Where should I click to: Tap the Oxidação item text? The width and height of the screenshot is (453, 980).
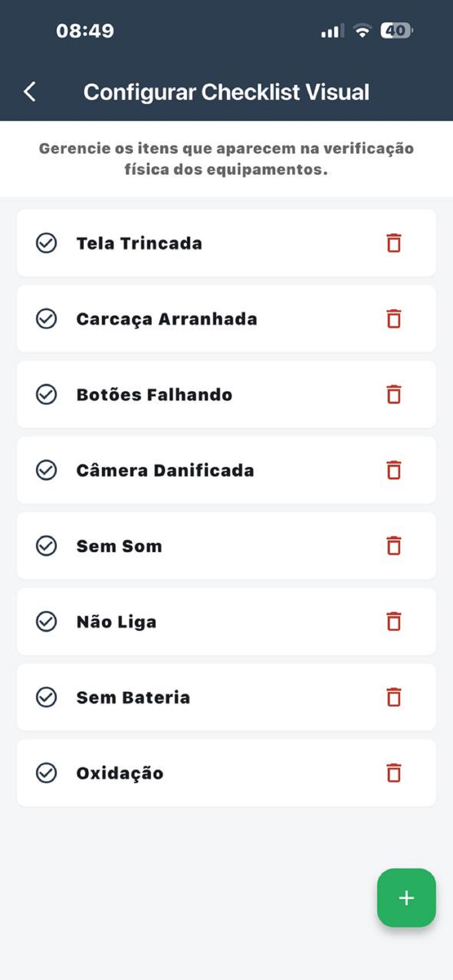click(120, 773)
